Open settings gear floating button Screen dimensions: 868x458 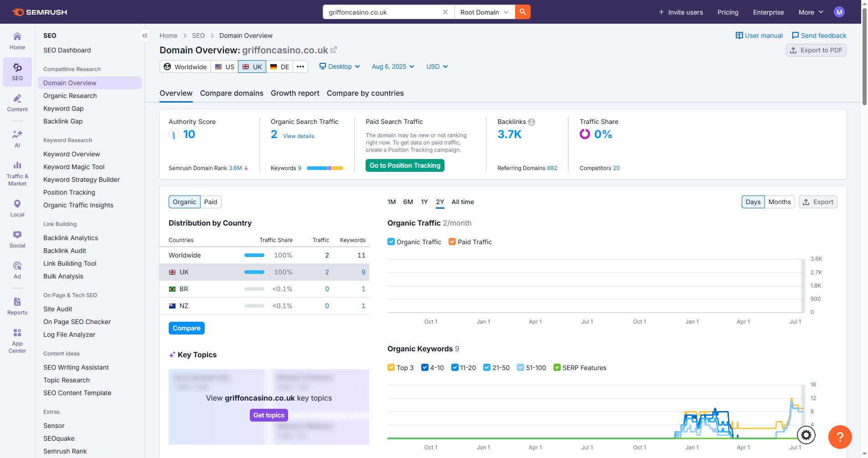806,435
